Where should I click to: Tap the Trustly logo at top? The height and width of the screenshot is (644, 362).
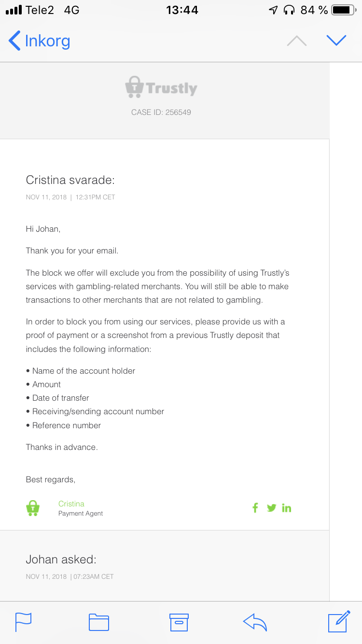pos(161,88)
